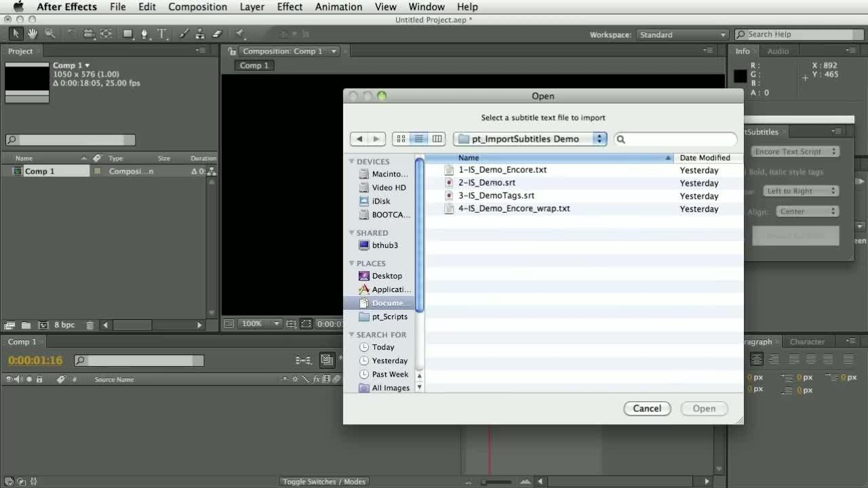Click the trash icon in Project panel
Viewport: 868px width, 488px height.
[90, 325]
